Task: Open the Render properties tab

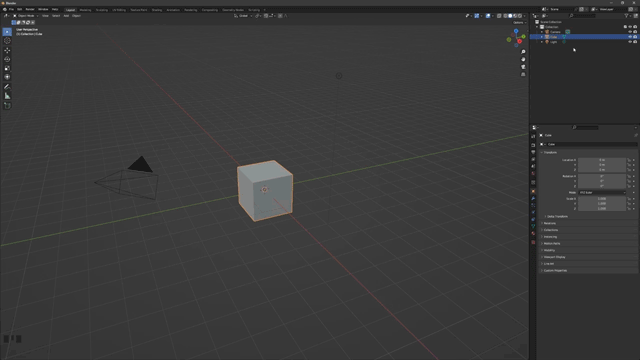Action: pyautogui.click(x=533, y=145)
